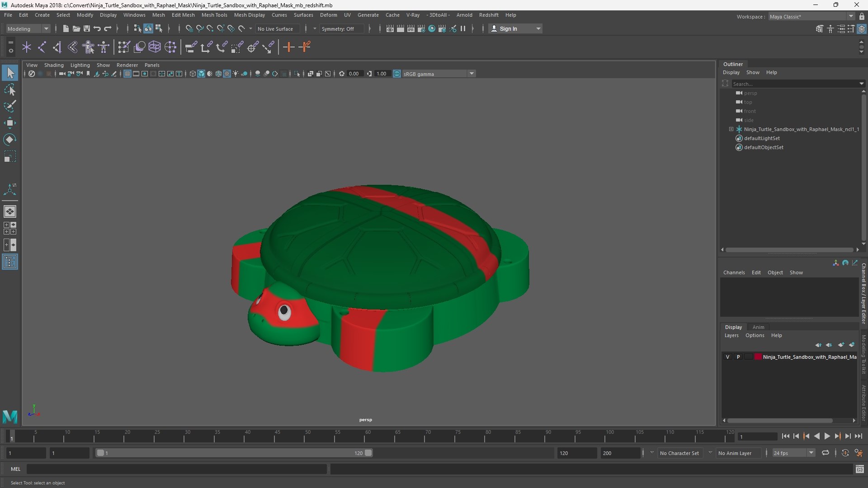Toggle viewport textured display

point(227,74)
